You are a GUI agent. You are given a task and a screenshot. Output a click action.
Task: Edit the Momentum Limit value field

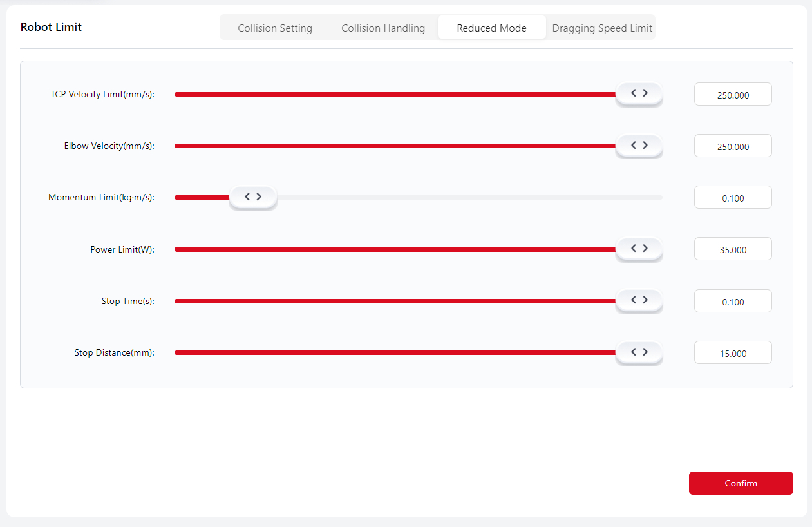(x=733, y=198)
